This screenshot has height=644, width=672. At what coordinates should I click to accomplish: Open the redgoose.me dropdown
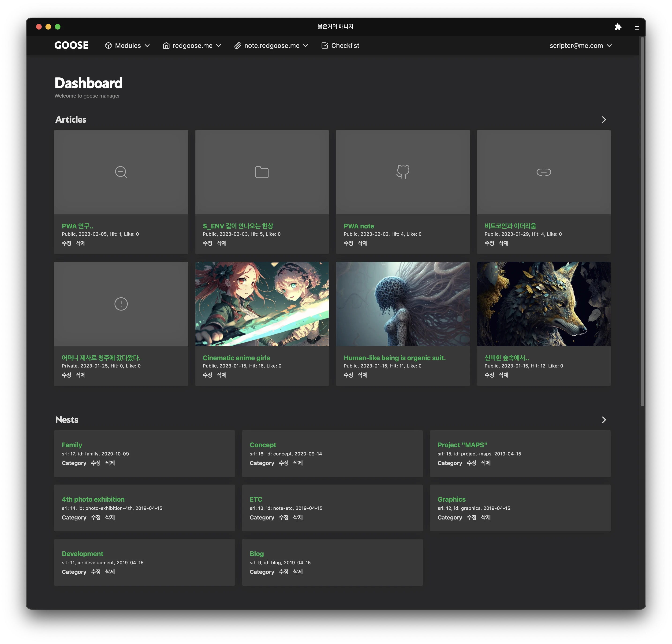(192, 46)
